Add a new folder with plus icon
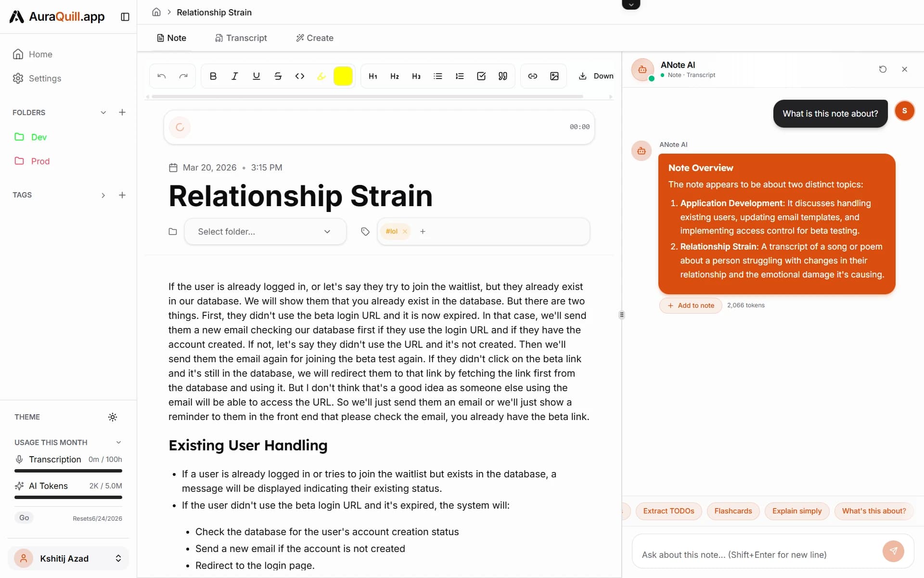The height and width of the screenshot is (578, 924). click(122, 112)
